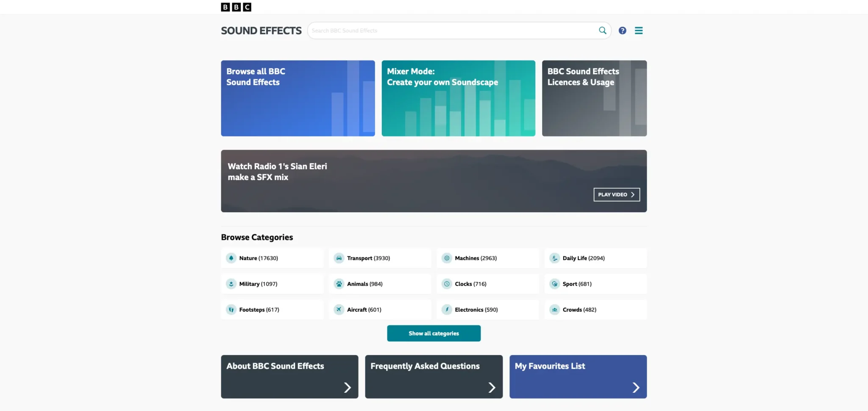Viewport: 868px width, 411px height.
Task: Click the SOUND EFFECTS site title
Action: [261, 31]
